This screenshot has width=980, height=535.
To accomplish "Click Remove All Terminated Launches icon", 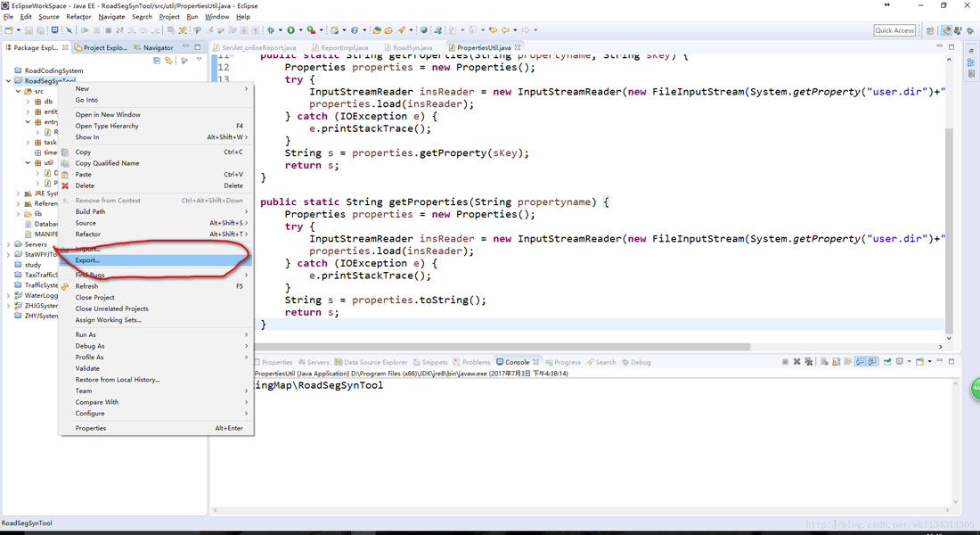I will pyautogui.click(x=809, y=362).
